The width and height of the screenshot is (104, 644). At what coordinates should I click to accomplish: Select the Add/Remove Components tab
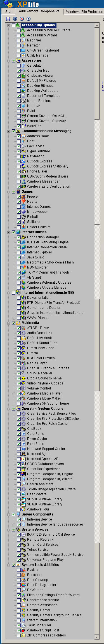click(x=39, y=11)
